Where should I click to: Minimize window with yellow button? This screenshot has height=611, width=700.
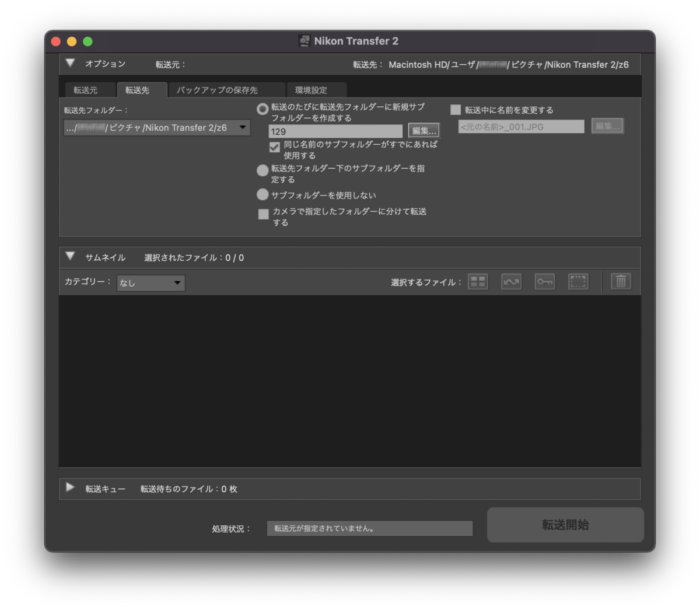(72, 41)
